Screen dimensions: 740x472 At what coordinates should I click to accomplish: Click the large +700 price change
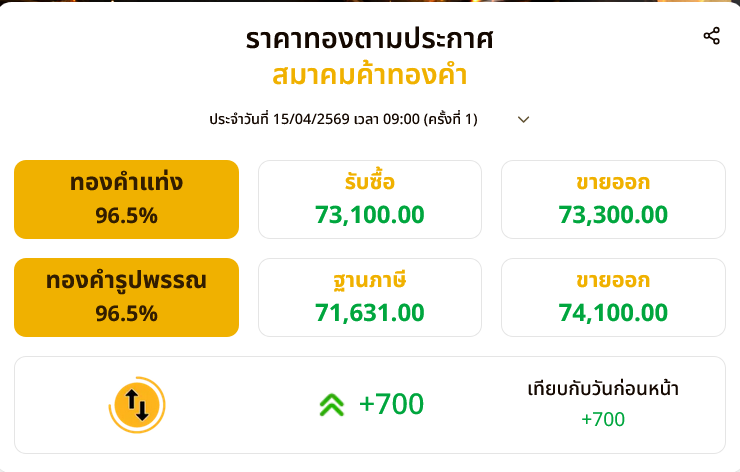(391, 404)
